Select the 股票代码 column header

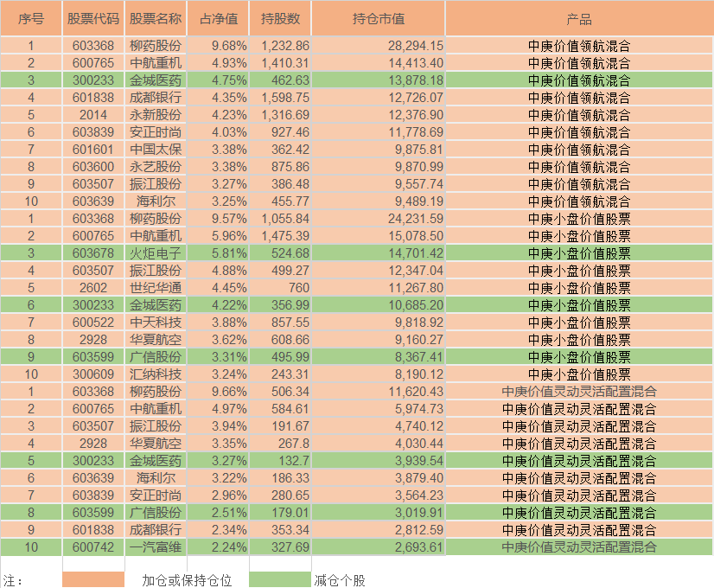(93, 18)
